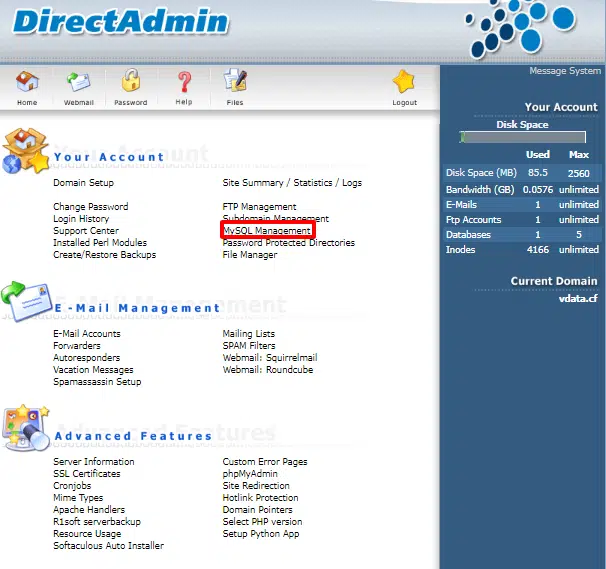
Task: Open Domain Setup
Action: tap(83, 182)
